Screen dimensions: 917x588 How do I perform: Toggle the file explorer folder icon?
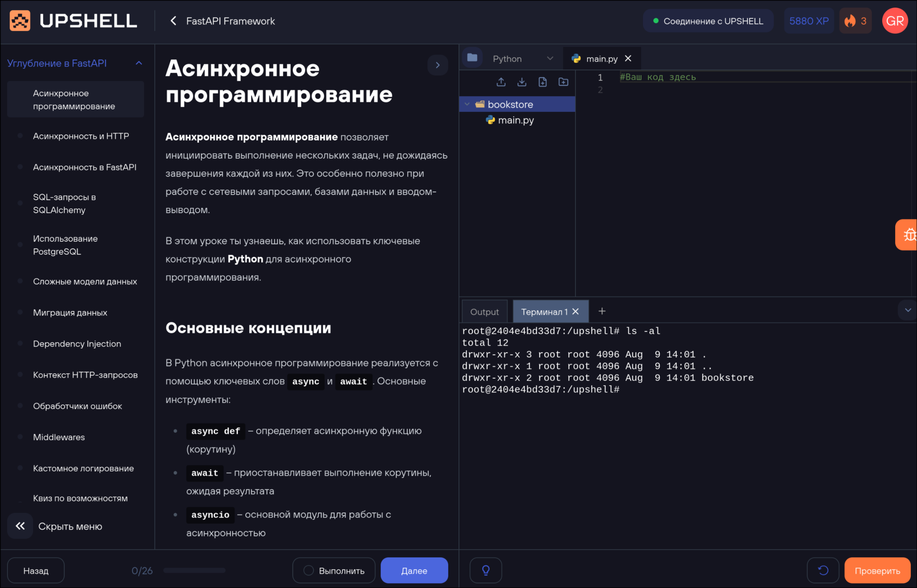(472, 58)
